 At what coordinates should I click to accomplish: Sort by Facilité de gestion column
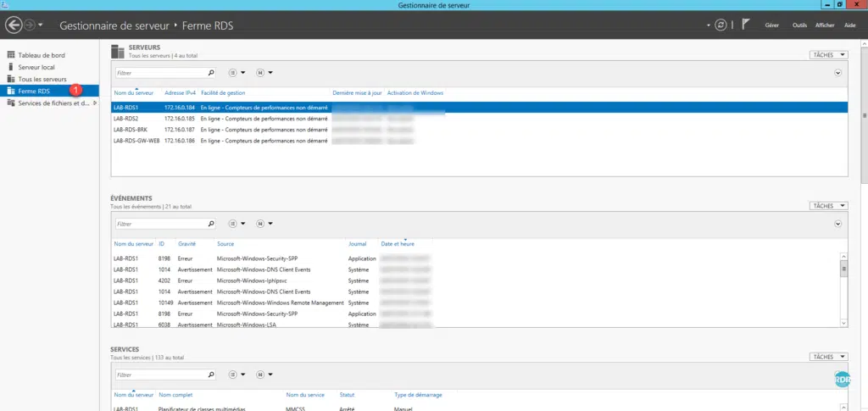click(223, 93)
